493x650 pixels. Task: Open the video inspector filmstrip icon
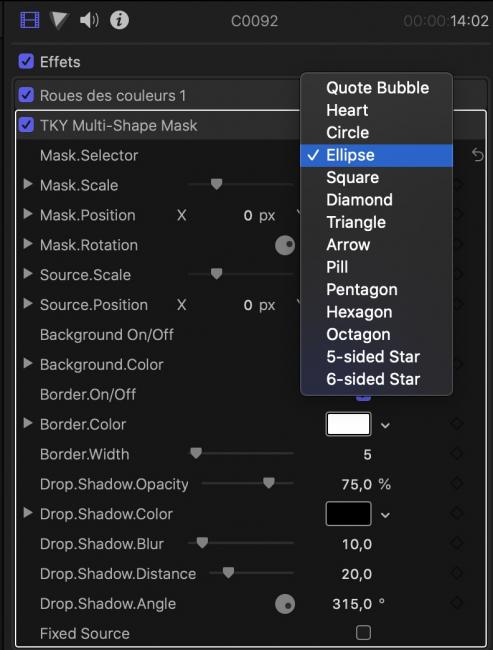tap(30, 20)
